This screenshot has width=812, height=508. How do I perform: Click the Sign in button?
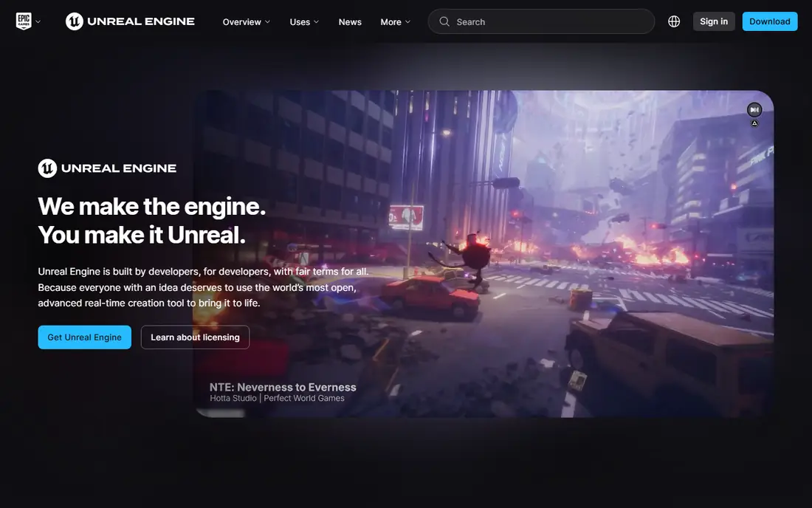tap(714, 21)
